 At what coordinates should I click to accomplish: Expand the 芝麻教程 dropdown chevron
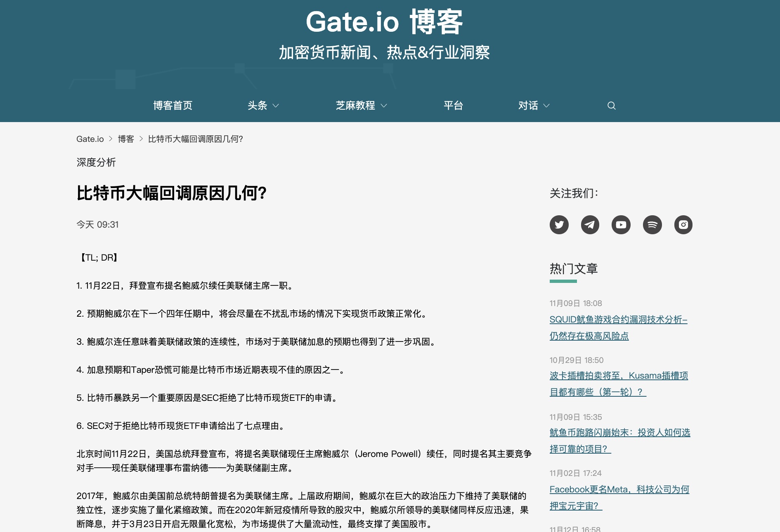coord(383,106)
